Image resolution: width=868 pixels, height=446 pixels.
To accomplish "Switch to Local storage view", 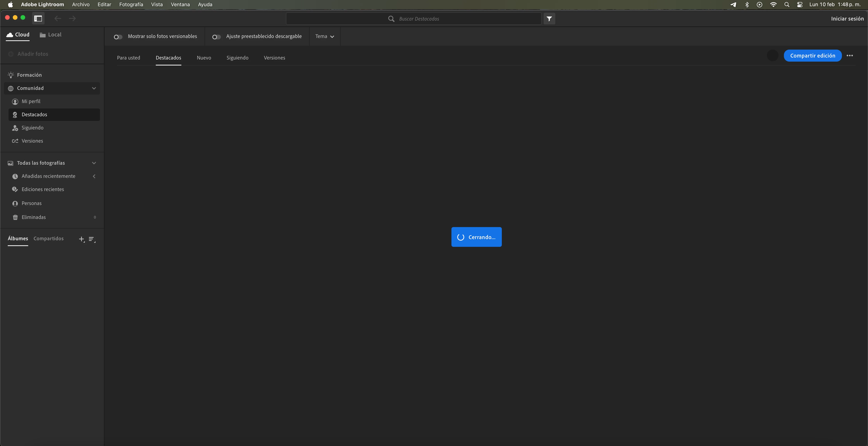I will pyautogui.click(x=51, y=35).
